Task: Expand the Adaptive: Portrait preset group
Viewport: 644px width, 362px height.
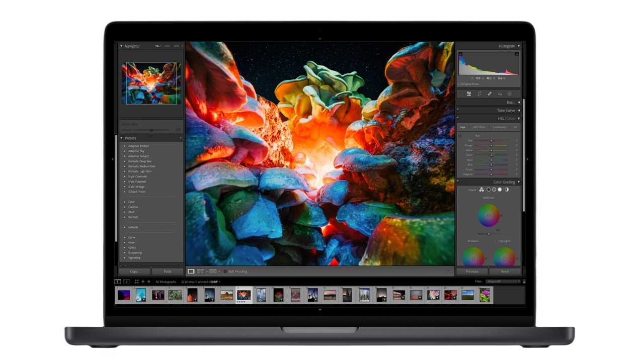Action: tap(125, 146)
